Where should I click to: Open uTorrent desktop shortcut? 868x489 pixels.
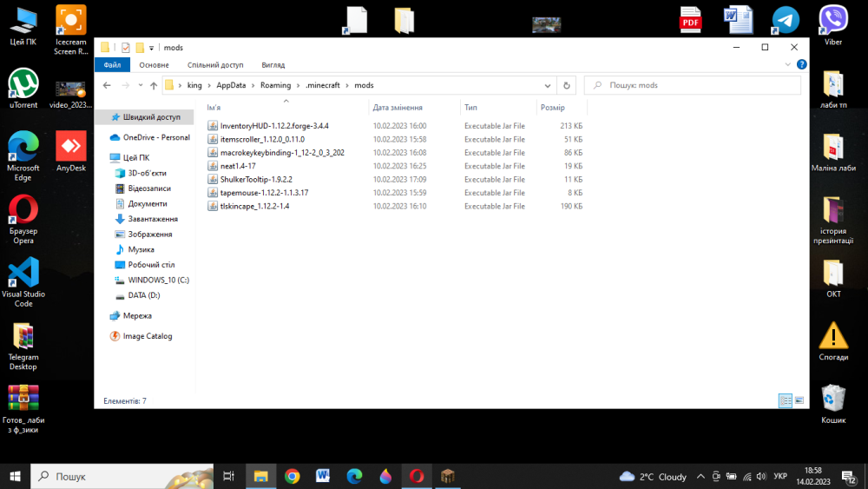(23, 89)
